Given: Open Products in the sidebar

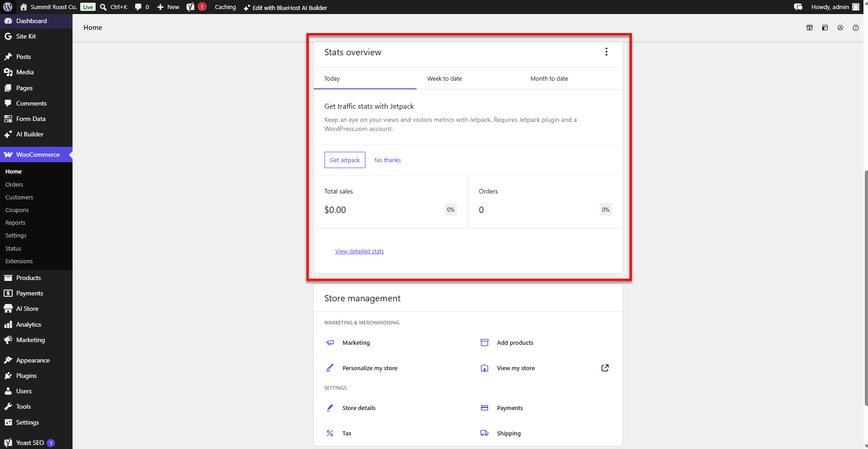Looking at the screenshot, I should point(36,278).
